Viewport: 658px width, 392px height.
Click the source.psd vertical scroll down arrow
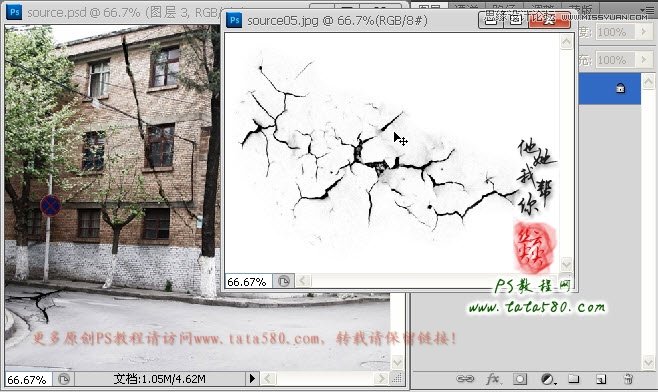click(397, 362)
